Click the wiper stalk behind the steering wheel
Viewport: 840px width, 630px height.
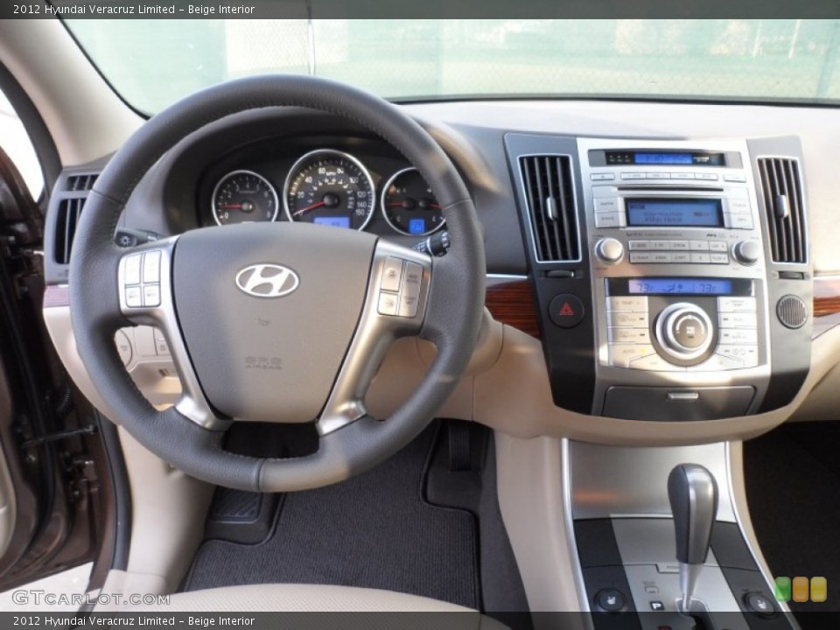pyautogui.click(x=434, y=244)
